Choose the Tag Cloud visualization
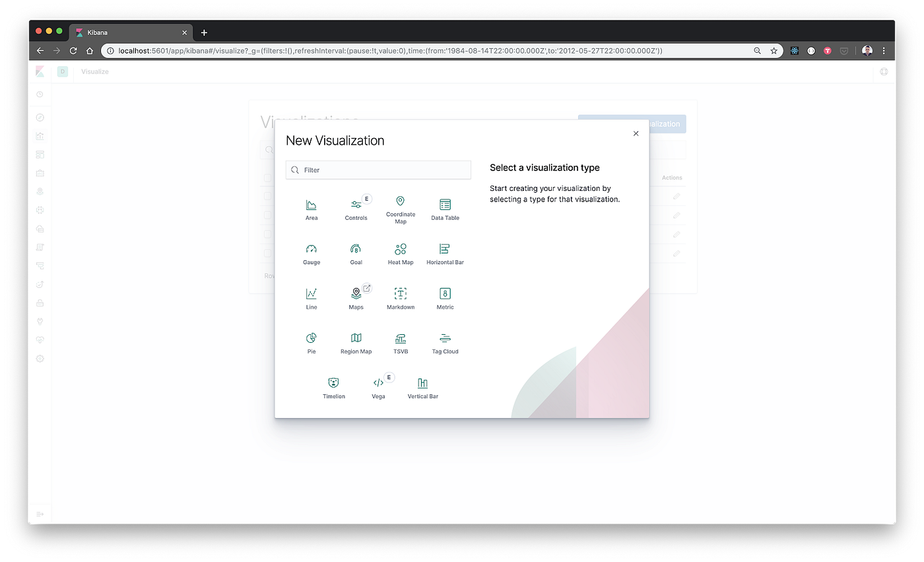 click(x=445, y=343)
